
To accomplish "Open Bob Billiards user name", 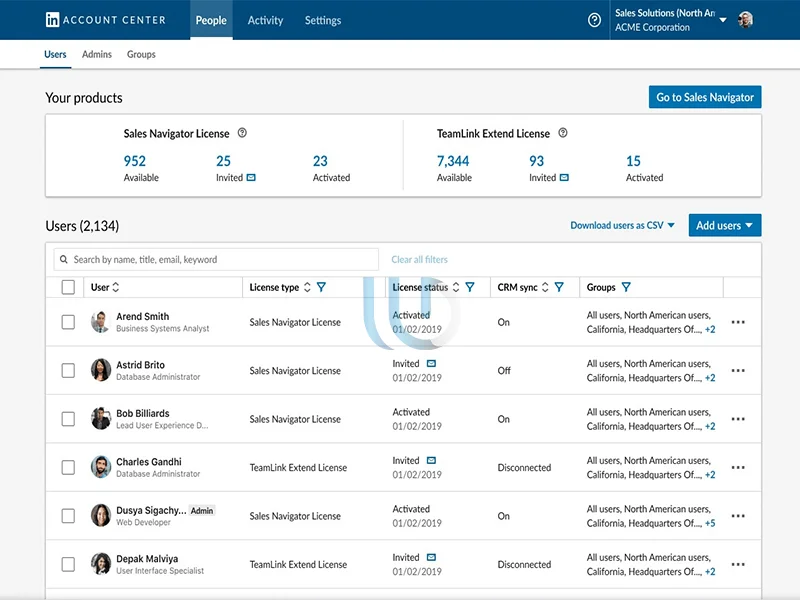I will click(x=143, y=413).
